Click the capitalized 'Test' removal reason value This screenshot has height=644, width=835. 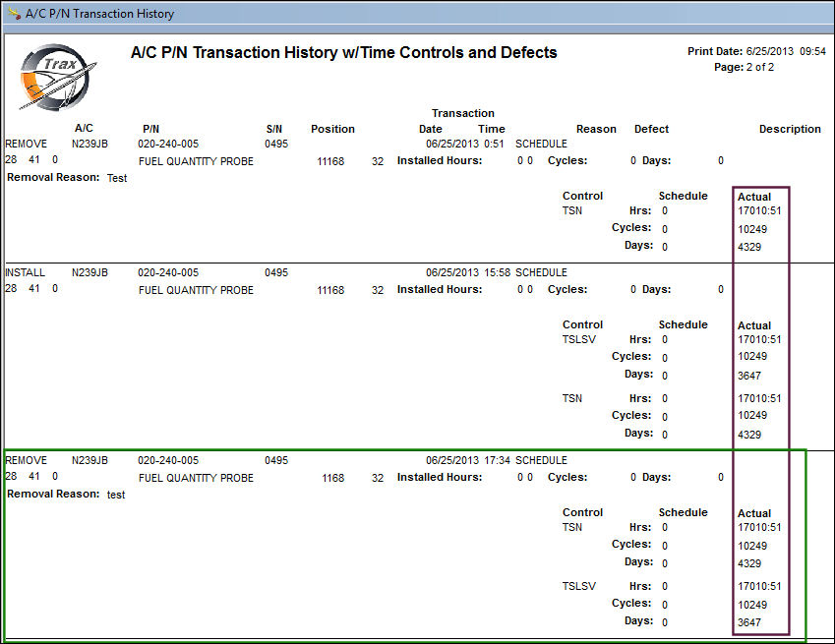(117, 178)
